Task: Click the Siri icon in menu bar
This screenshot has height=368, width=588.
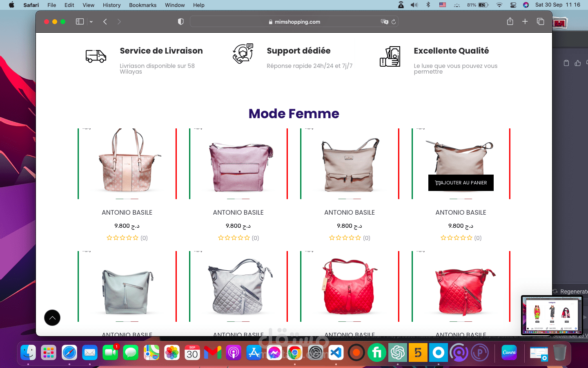Action: point(526,5)
